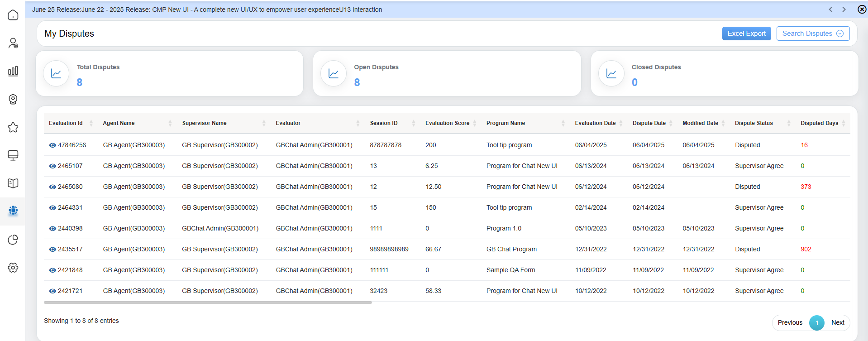Expand the Search Disputes dropdown
This screenshot has height=341, width=868.
[813, 34]
